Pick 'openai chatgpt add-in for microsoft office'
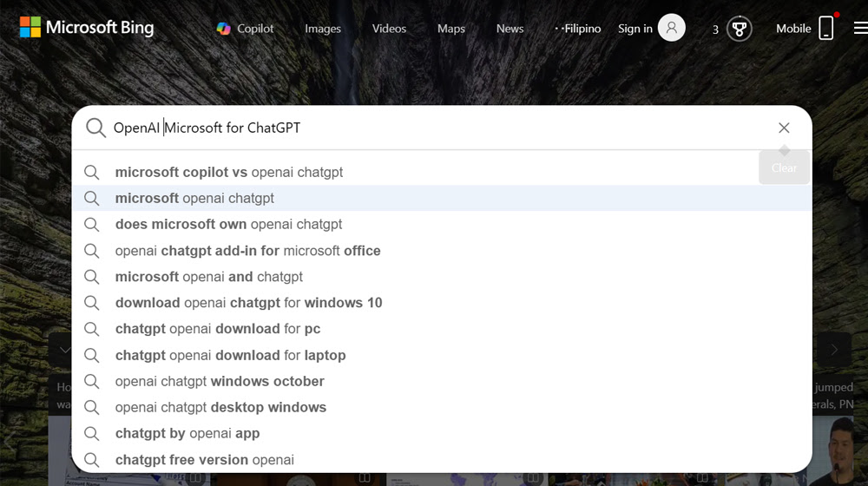868x486 pixels. (442, 251)
